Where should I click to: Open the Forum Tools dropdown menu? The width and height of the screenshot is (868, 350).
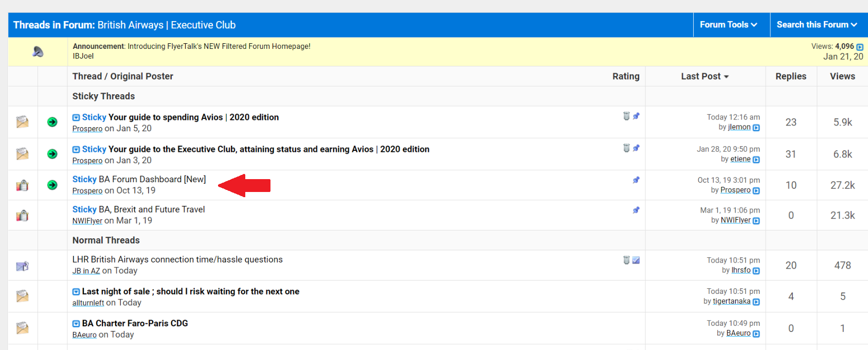point(728,25)
